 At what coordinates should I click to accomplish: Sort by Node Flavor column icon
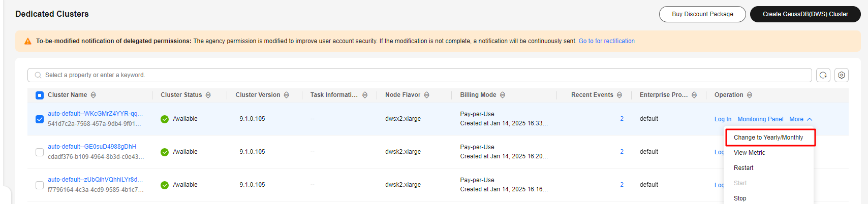[426, 95]
